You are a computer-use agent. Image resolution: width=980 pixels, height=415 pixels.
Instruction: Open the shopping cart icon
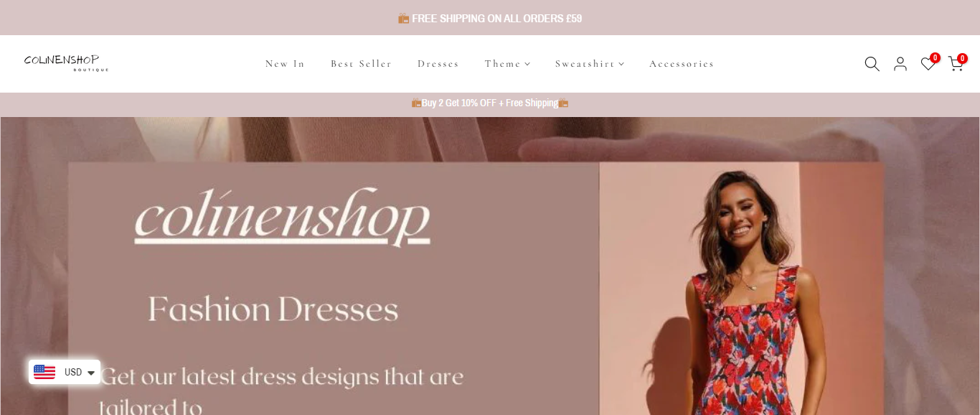955,65
